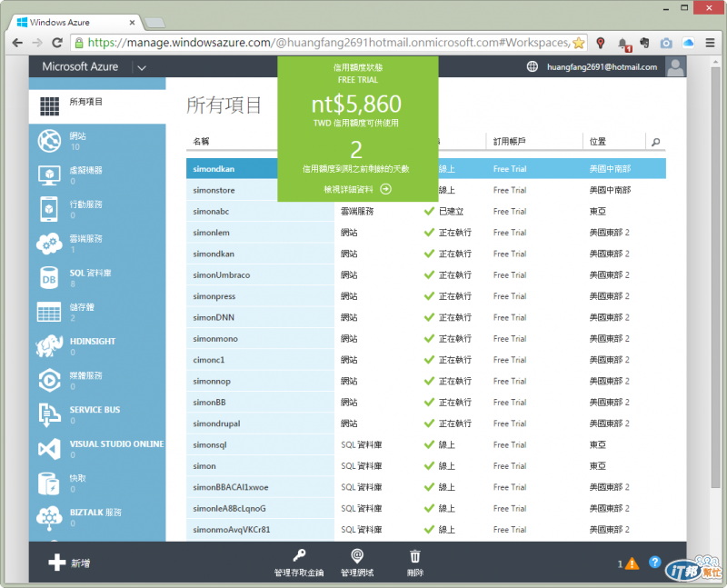Image resolution: width=727 pixels, height=588 pixels.
Task: Open the BizTalk Services cloud icon
Action: tap(50, 517)
